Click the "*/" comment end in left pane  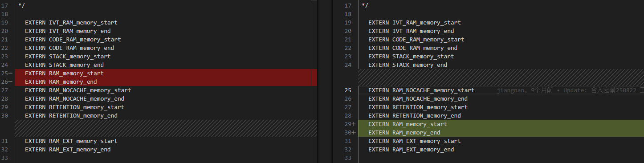tap(21, 6)
